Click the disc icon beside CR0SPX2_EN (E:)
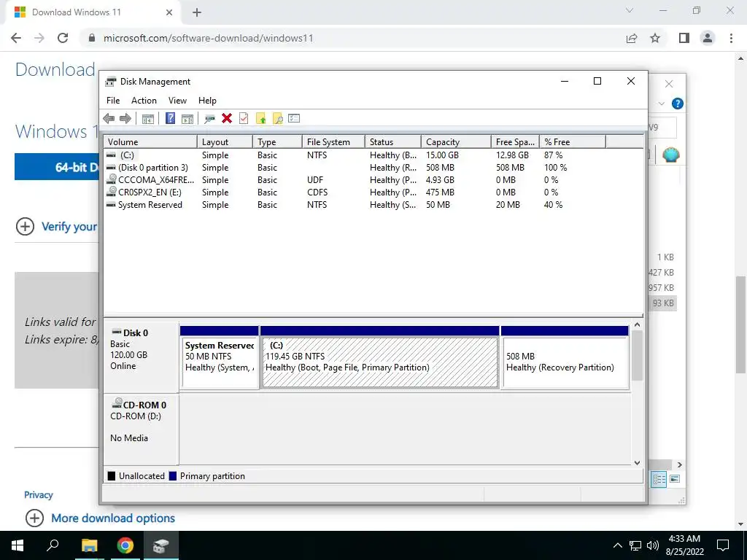747x560 pixels. tap(112, 192)
